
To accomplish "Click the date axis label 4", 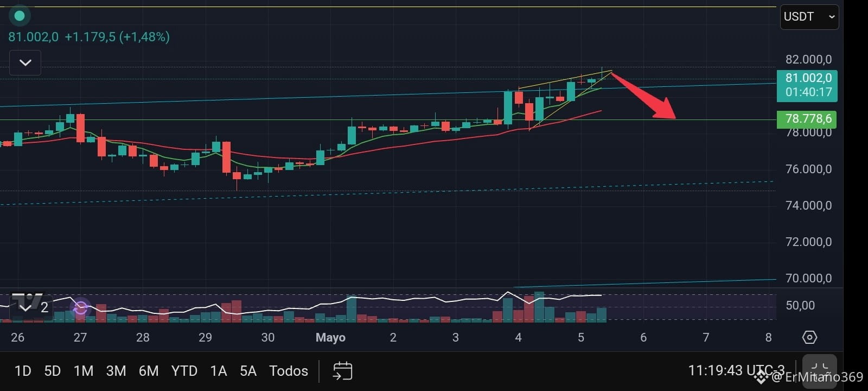I will point(518,337).
